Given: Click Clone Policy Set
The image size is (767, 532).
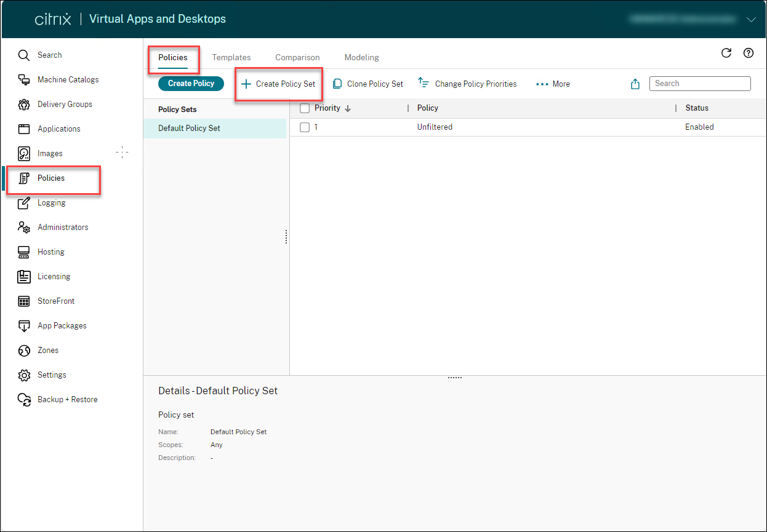Looking at the screenshot, I should (x=367, y=83).
